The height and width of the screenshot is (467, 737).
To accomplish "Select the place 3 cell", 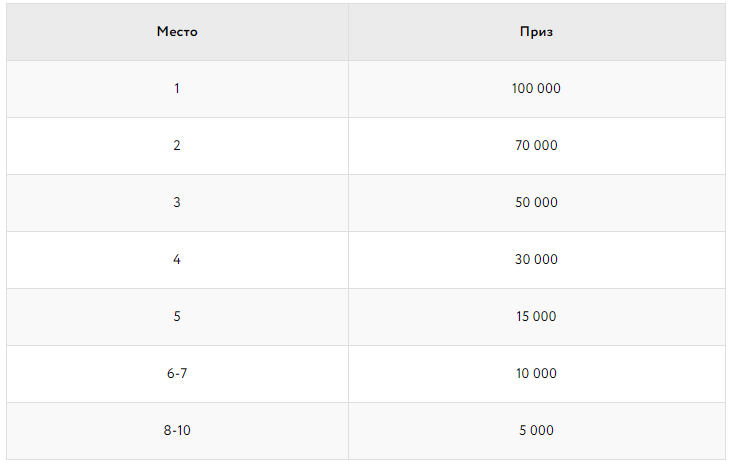I will coord(177,203).
